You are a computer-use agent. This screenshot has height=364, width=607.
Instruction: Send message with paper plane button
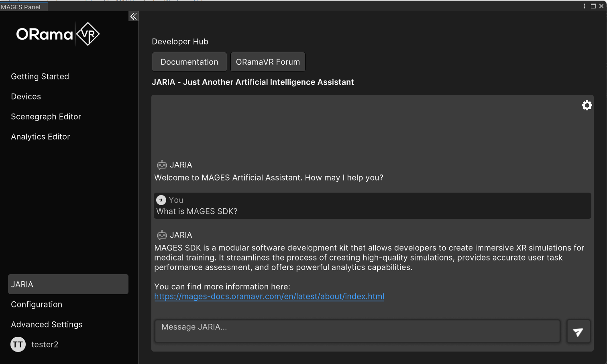(578, 331)
